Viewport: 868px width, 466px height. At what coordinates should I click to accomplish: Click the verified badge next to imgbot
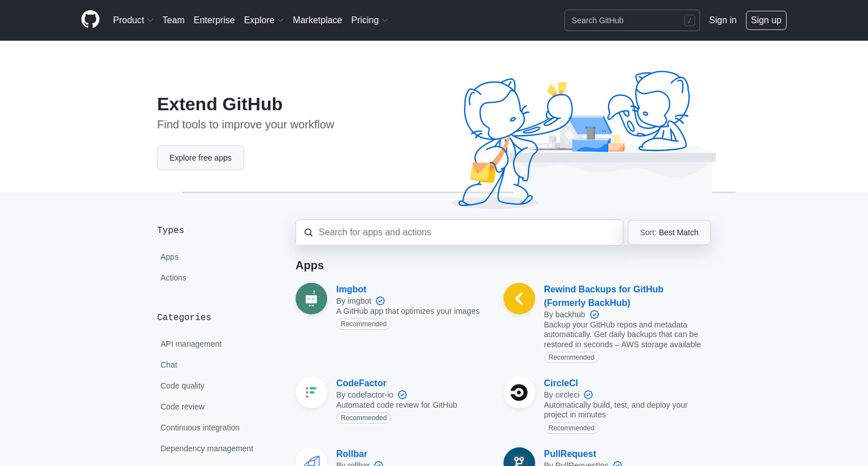pyautogui.click(x=380, y=301)
